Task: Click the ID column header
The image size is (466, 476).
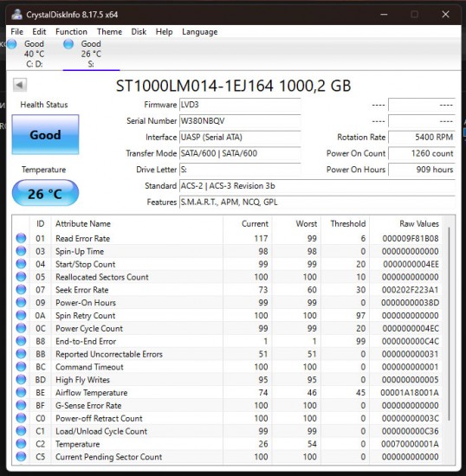Action: point(41,224)
